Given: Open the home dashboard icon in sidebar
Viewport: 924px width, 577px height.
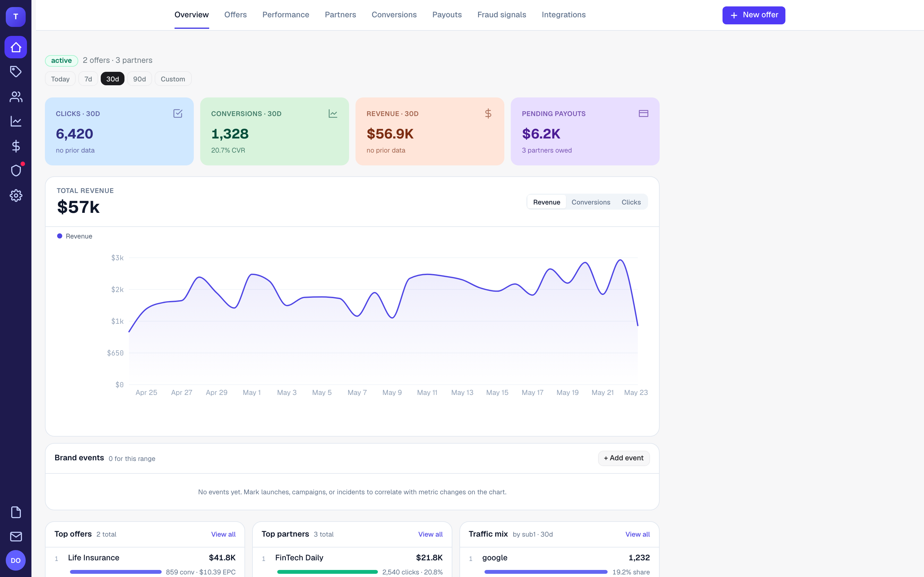Looking at the screenshot, I should [x=16, y=47].
